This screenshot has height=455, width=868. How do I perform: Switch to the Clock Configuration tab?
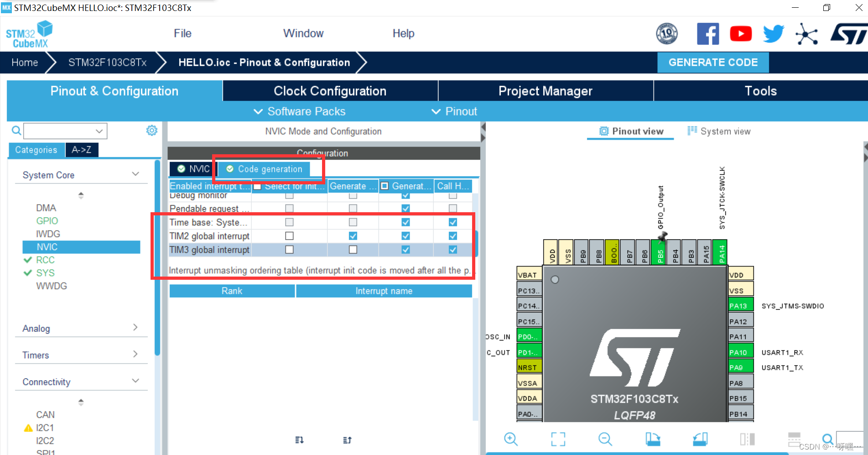click(330, 91)
